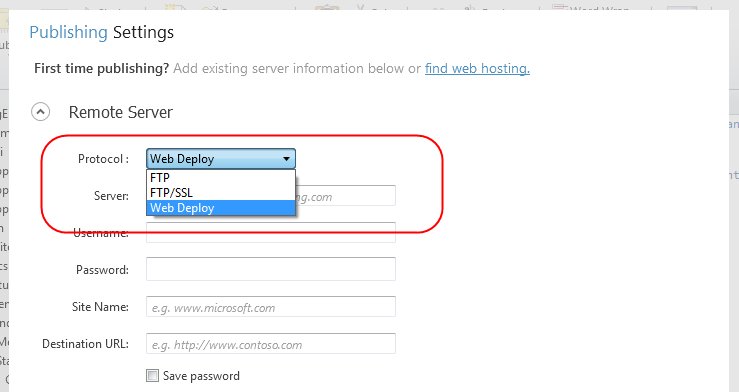
Task: Click the First time publishing text
Action: click(101, 68)
